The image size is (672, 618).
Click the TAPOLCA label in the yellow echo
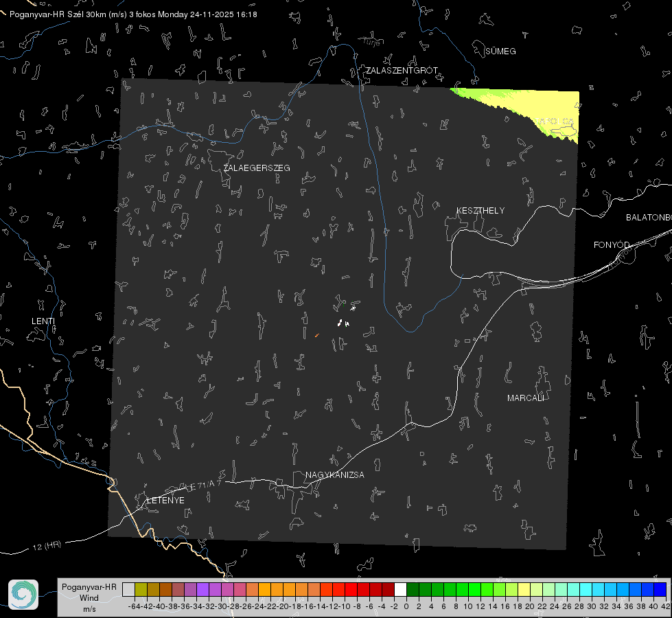(554, 122)
